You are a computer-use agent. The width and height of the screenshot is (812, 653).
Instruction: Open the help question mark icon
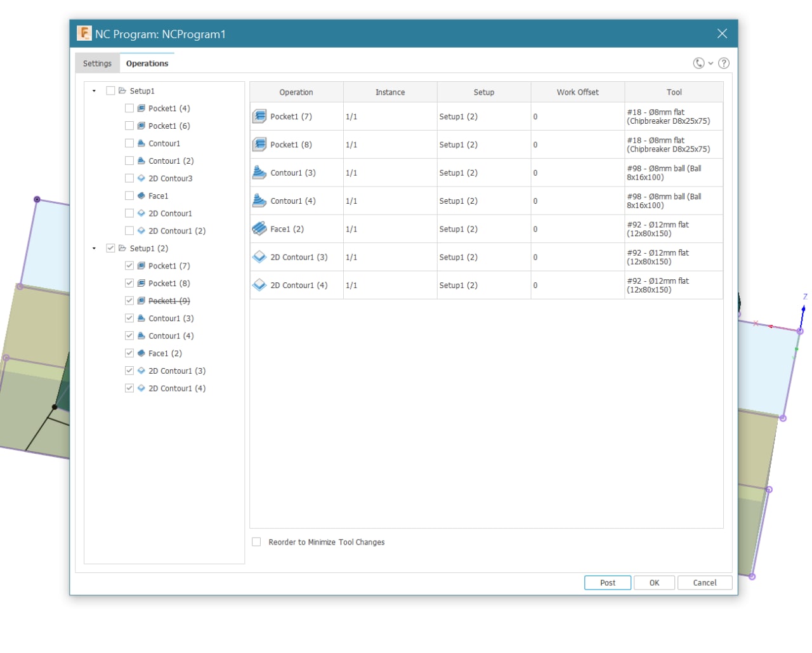(x=724, y=63)
